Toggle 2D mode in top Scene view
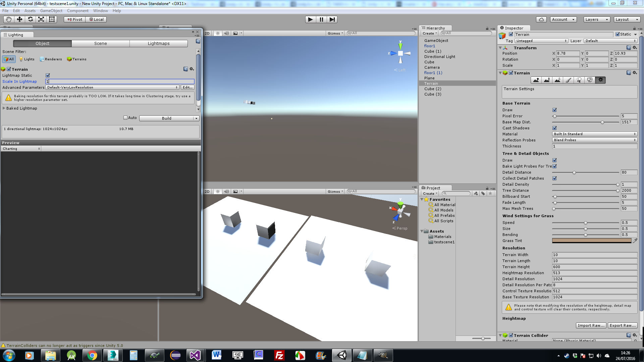 (207, 33)
